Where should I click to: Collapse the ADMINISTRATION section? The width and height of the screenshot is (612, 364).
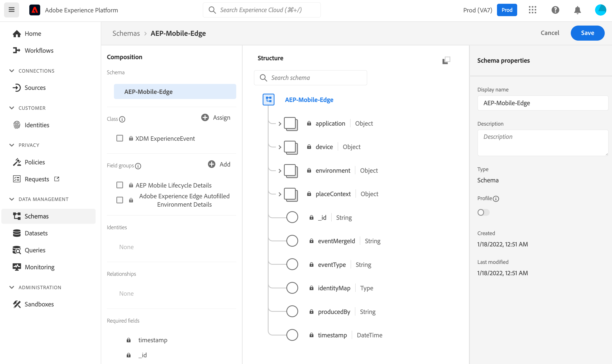coord(12,287)
